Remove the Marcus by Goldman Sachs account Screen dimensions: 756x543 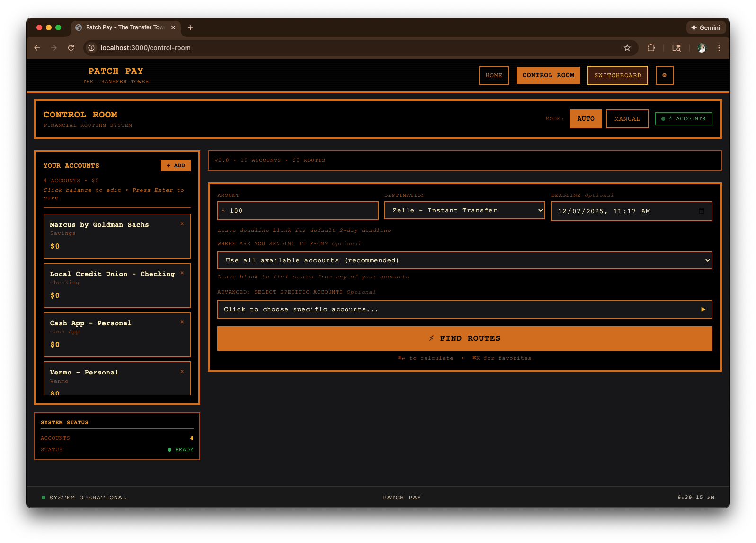pyautogui.click(x=182, y=224)
